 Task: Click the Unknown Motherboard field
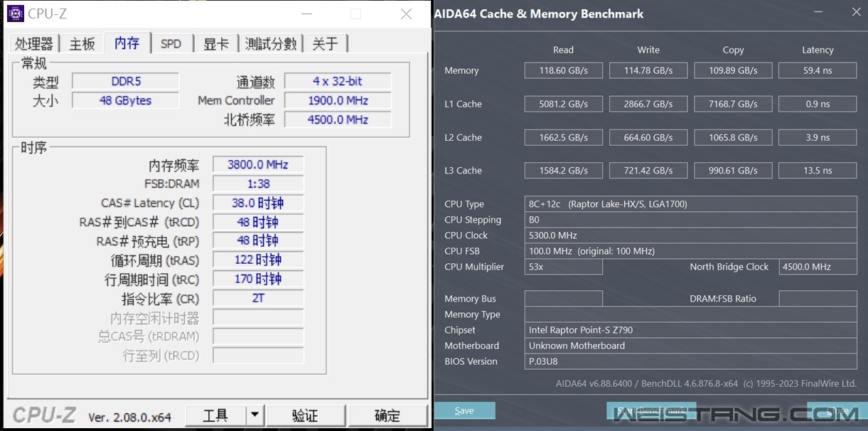690,346
